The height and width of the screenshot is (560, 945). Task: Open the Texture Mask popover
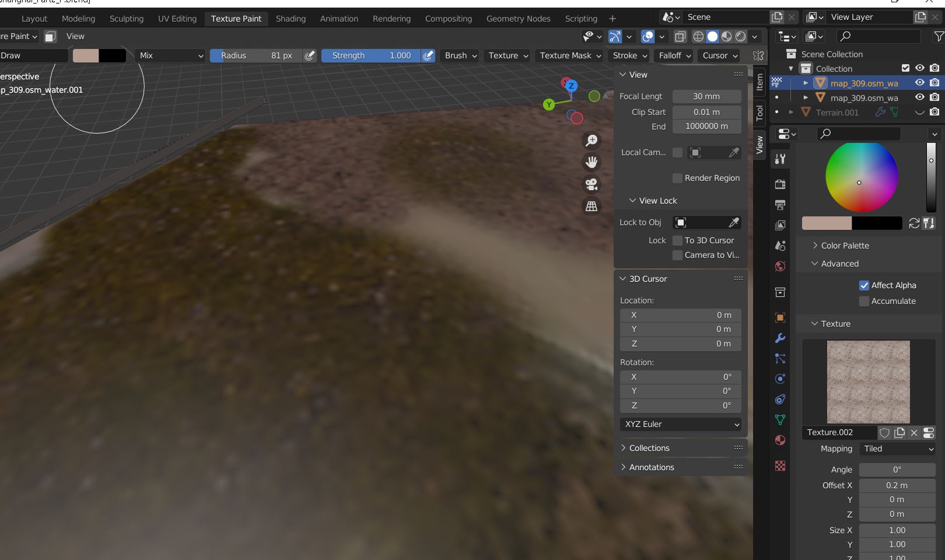click(570, 55)
